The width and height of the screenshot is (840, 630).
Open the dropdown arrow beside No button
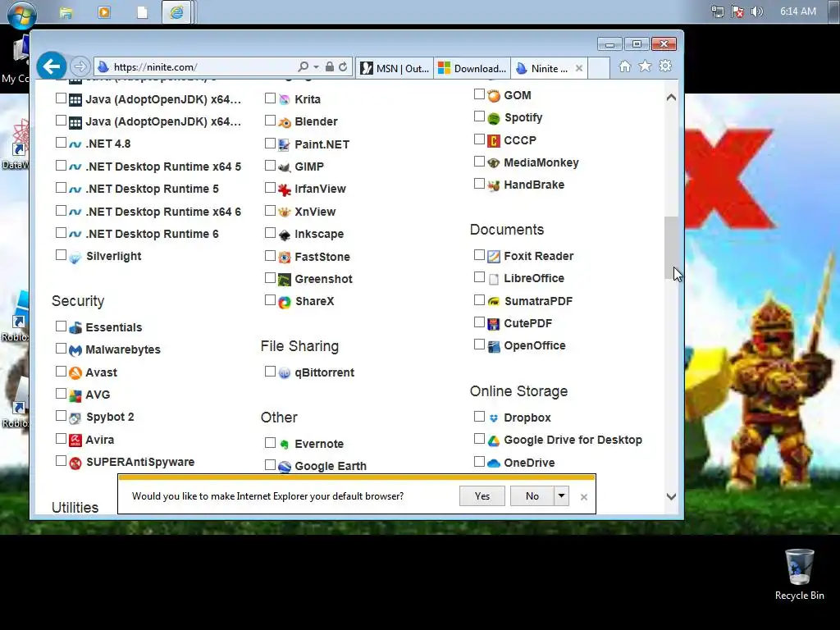click(561, 496)
